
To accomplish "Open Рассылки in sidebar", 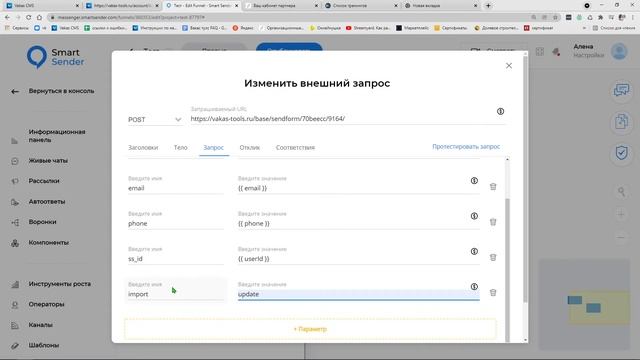I will 44,181.
